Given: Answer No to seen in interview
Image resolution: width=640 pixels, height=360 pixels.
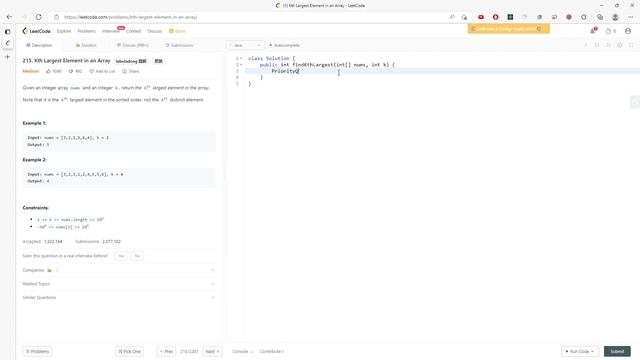Looking at the screenshot, I should point(137,256).
